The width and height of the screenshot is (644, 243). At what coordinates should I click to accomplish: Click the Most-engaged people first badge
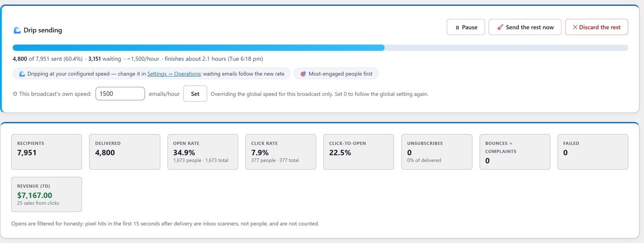[336, 74]
